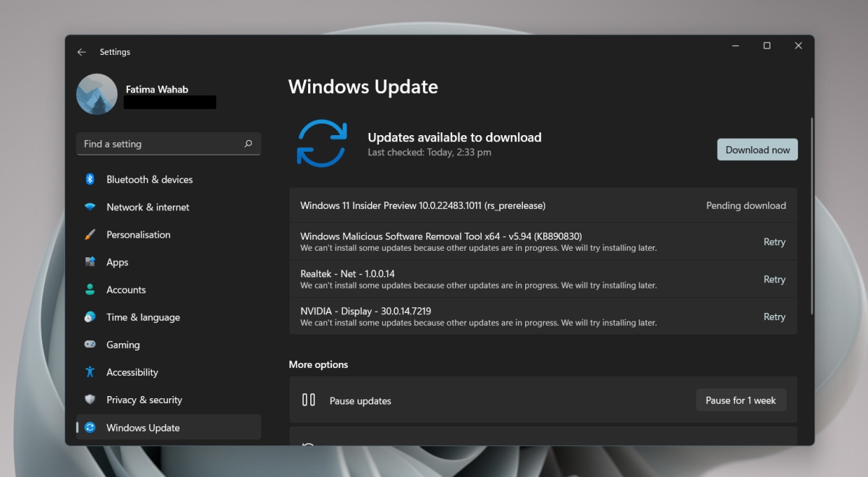Retry Windows Malicious Software Removal Tool update
The image size is (868, 477).
coord(774,242)
